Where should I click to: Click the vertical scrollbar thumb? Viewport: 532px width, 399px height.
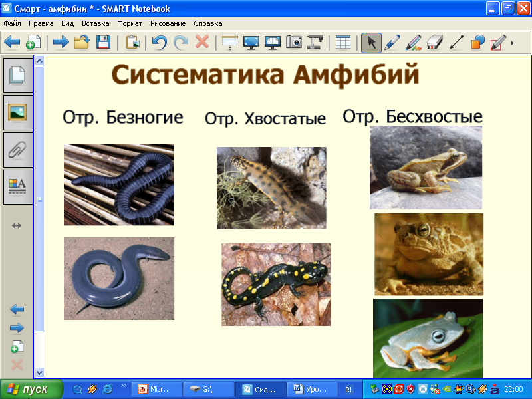click(x=40, y=199)
